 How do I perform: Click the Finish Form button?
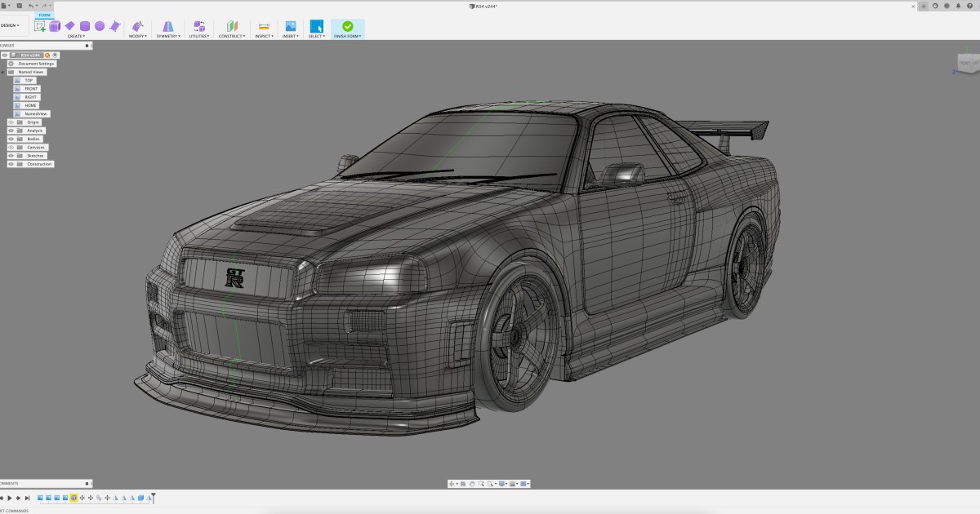click(x=347, y=25)
